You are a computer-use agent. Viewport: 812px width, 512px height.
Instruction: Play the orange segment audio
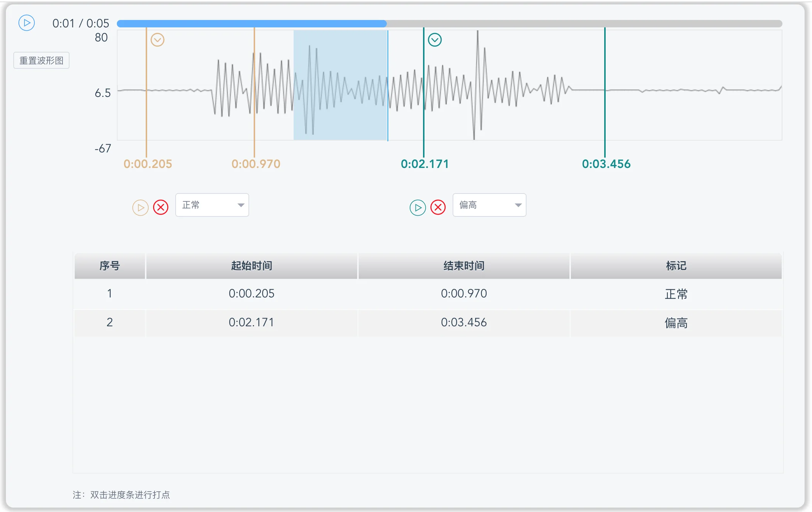[x=141, y=208]
